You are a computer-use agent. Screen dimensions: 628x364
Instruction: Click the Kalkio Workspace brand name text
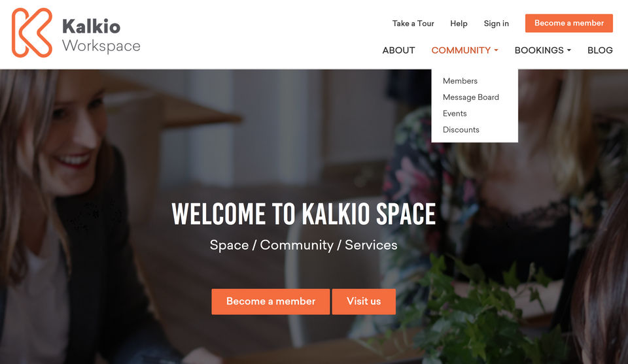point(101,35)
